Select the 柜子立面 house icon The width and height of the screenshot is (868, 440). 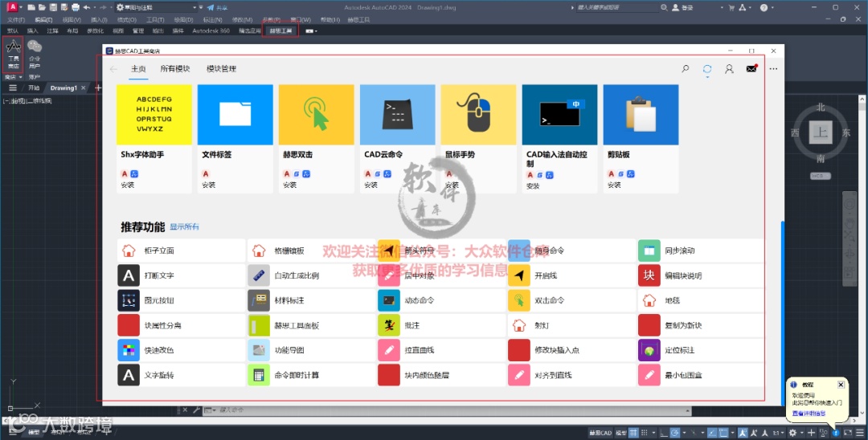(x=129, y=251)
